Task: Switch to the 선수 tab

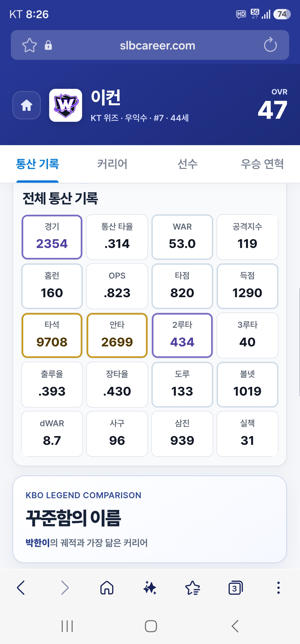Action: [187, 164]
